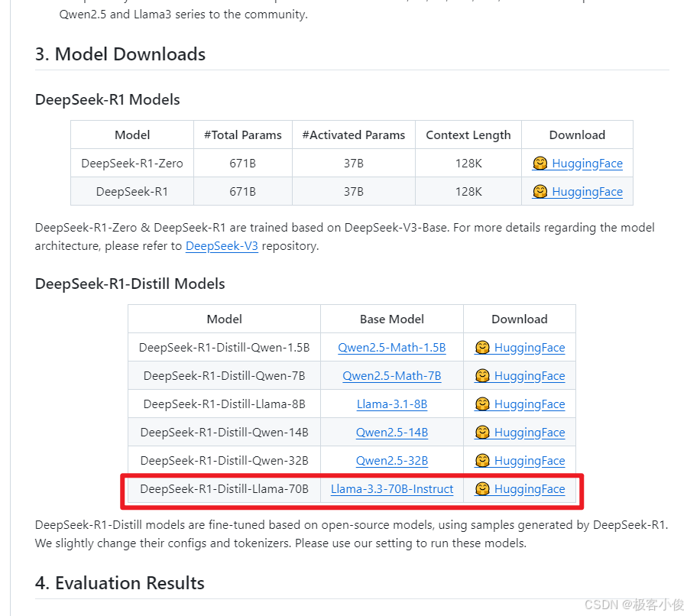Click the 671B cell in DeepSeek-R1-Zero row
The height and width of the screenshot is (616, 687).
click(x=243, y=164)
